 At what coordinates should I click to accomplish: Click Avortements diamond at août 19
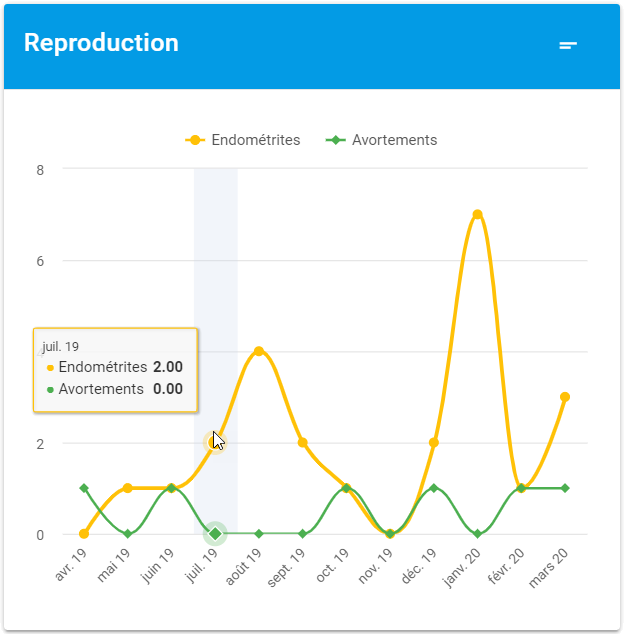(259, 534)
